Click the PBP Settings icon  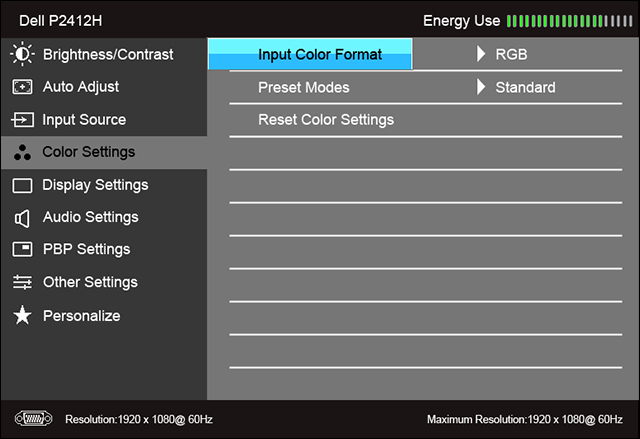tap(22, 249)
